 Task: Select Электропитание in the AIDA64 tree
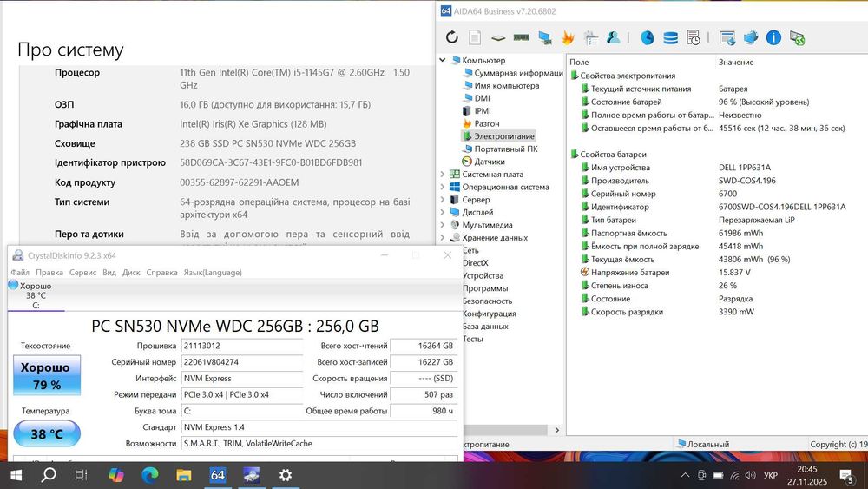coord(499,136)
